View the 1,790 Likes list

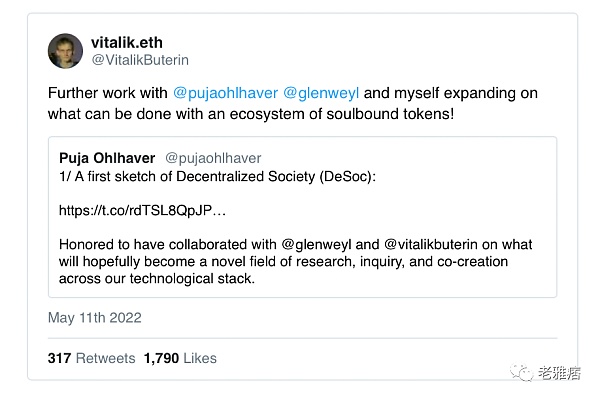coord(180,358)
